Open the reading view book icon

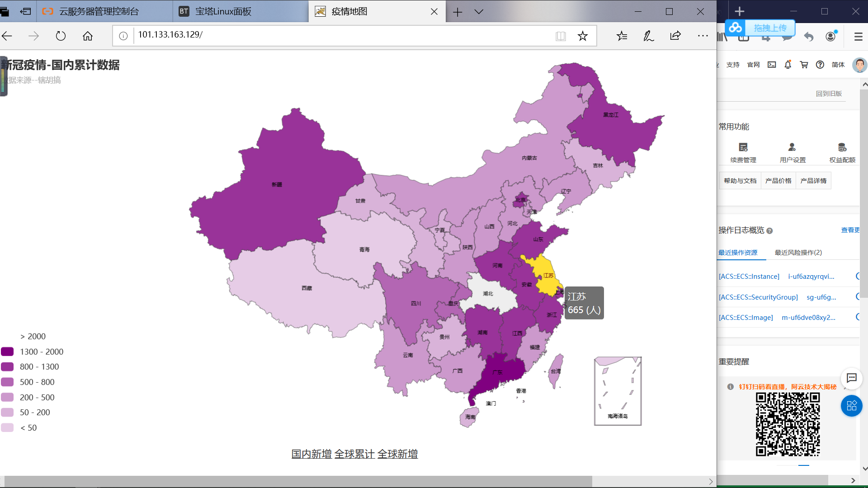coord(561,36)
